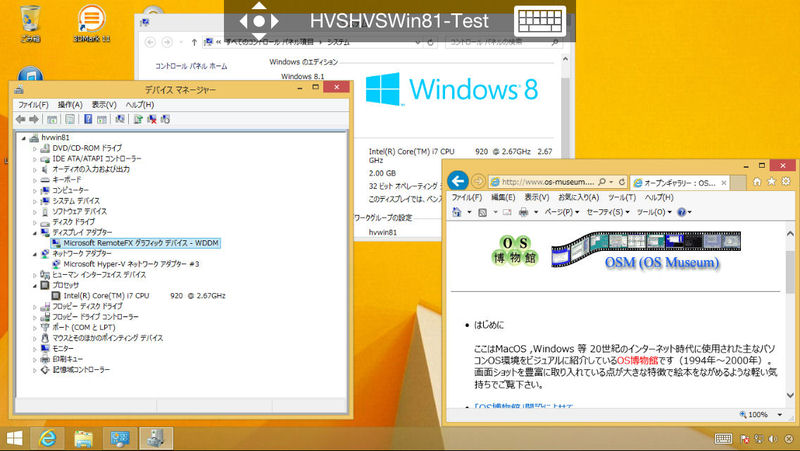Open Properties icon in Device Manager toolbar
Screen dimensions: 800x451
coord(70,119)
